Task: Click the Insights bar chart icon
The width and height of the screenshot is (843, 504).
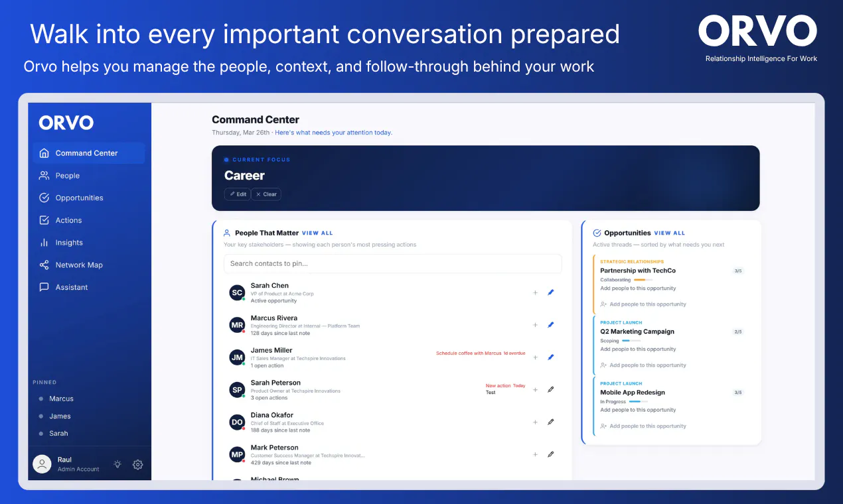Action: pos(44,243)
